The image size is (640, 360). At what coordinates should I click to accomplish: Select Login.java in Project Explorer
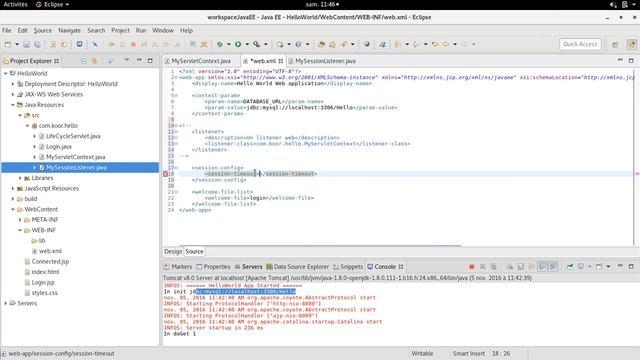pos(59,147)
